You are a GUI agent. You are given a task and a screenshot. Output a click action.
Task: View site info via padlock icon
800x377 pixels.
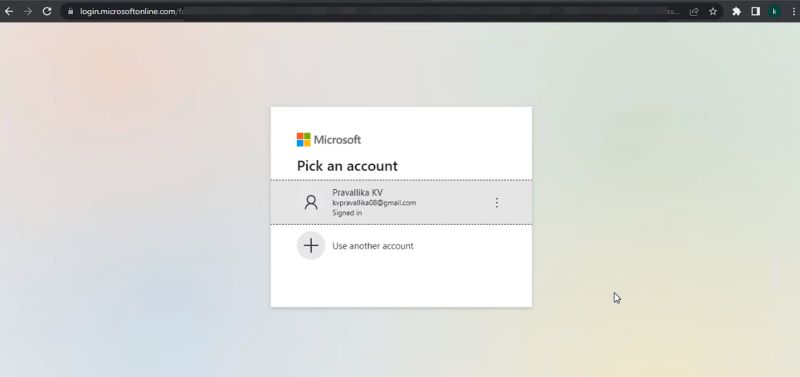(70, 11)
